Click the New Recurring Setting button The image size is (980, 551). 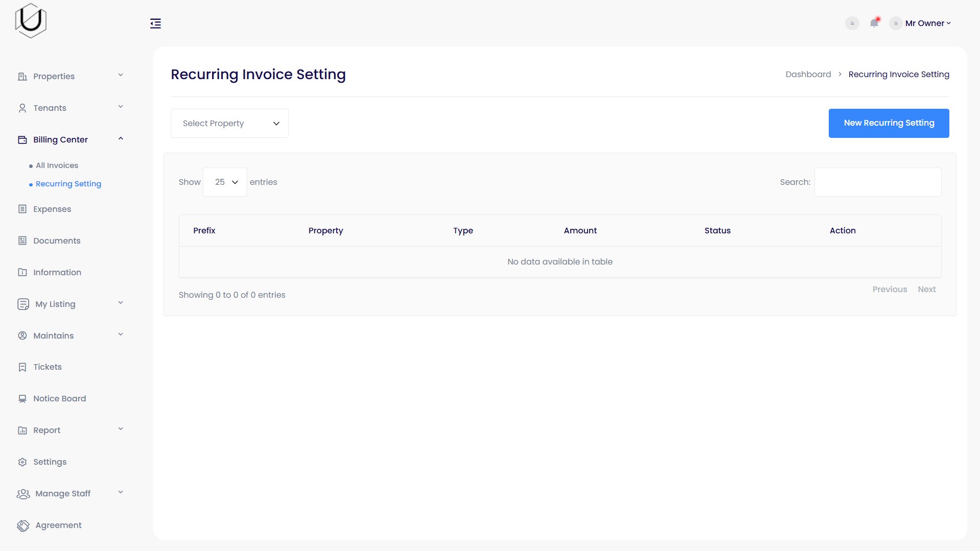pyautogui.click(x=889, y=123)
